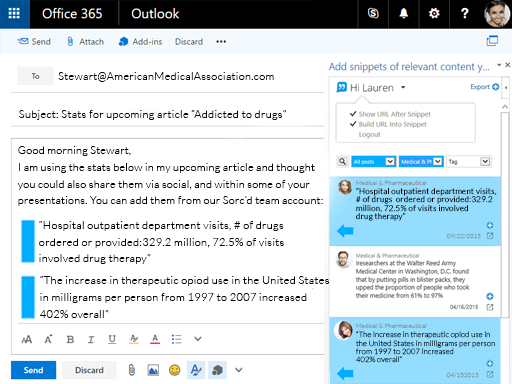Image resolution: width=512 pixels, height=384 pixels.
Task: Toggle underline formatting
Action: tap(112, 339)
